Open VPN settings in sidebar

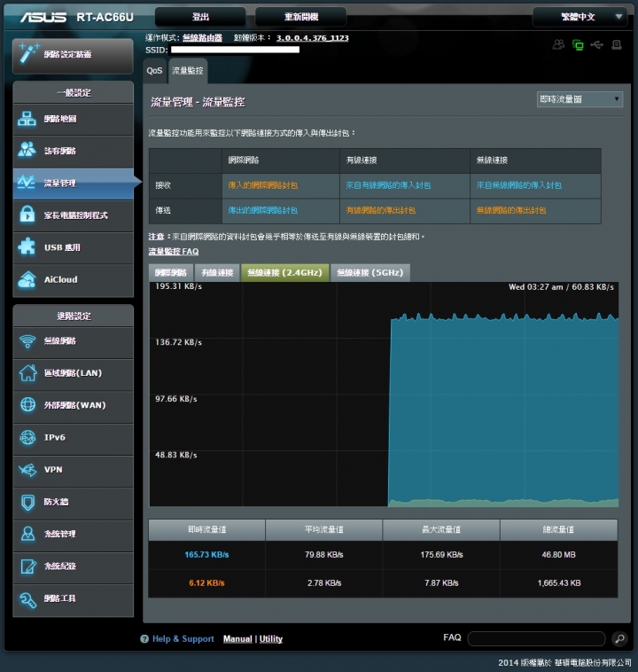(73, 470)
